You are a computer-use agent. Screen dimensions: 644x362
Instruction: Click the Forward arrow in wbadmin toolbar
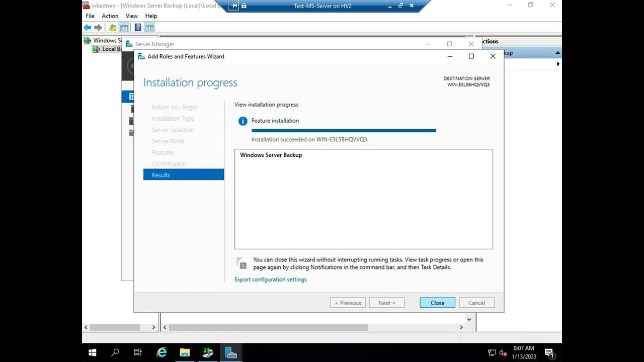pos(98,28)
